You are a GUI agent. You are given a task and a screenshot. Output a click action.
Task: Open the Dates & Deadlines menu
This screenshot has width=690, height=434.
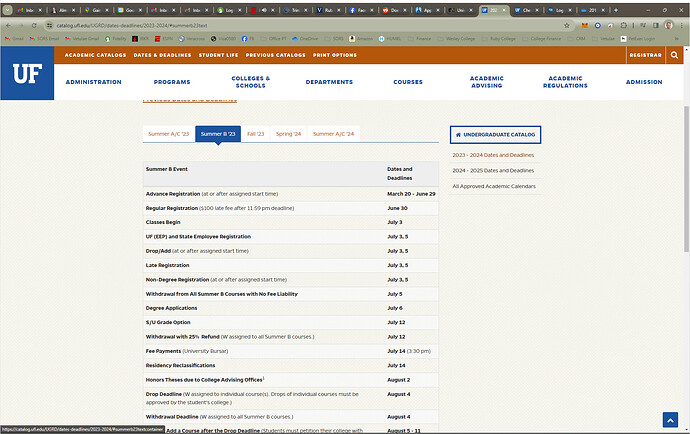pos(162,55)
